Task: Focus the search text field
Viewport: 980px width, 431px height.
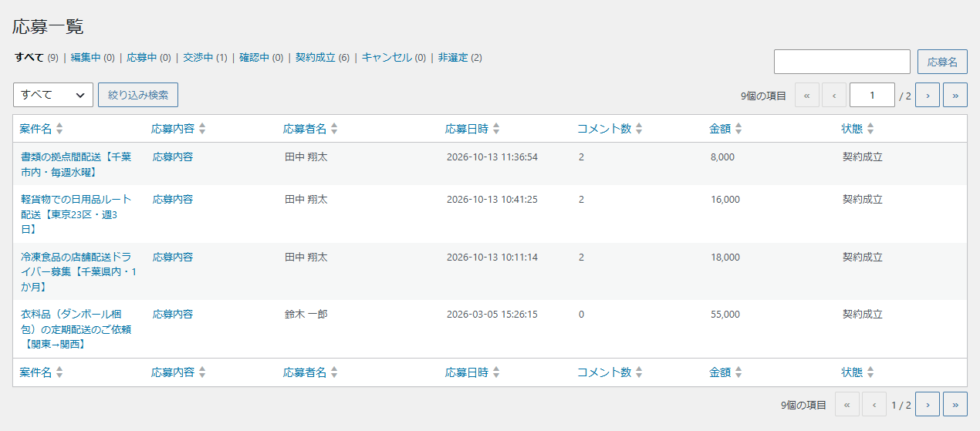Action: click(842, 62)
